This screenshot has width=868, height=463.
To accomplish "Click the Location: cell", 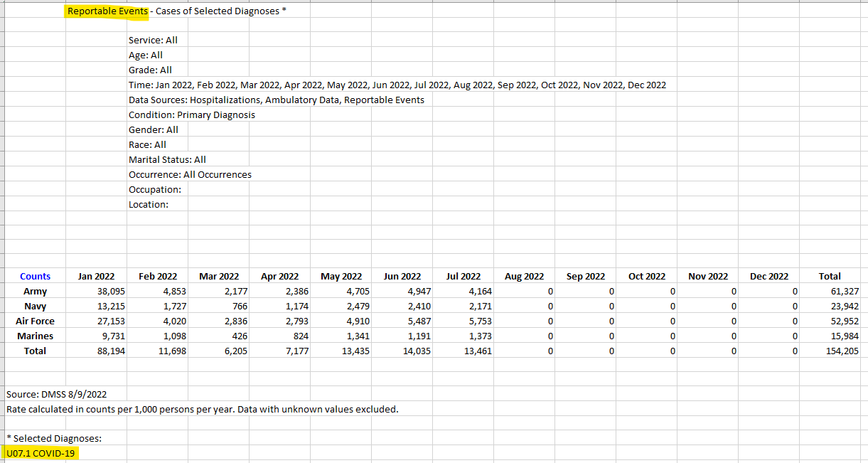I will pos(149,204).
